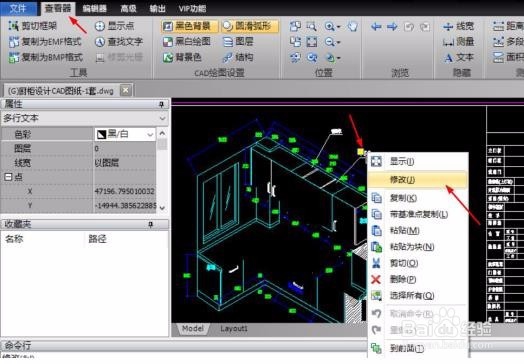Close the dwg document tab
The height and width of the screenshot is (364, 524).
click(126, 90)
